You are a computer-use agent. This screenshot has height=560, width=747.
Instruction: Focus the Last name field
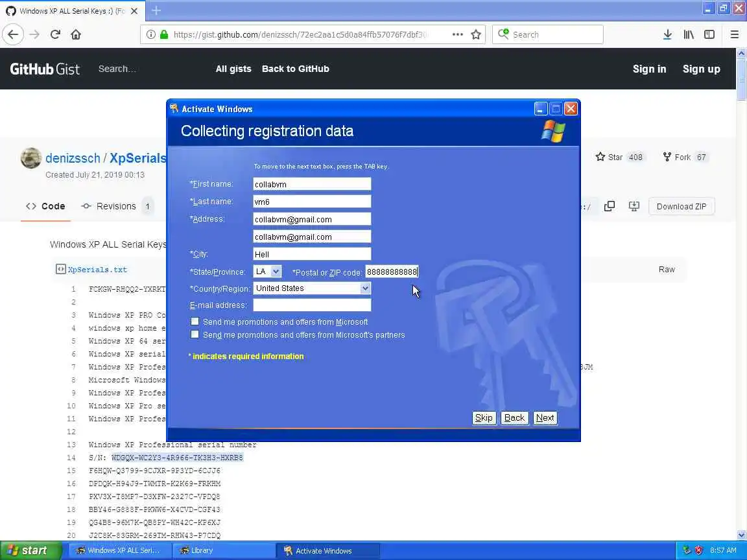312,202
